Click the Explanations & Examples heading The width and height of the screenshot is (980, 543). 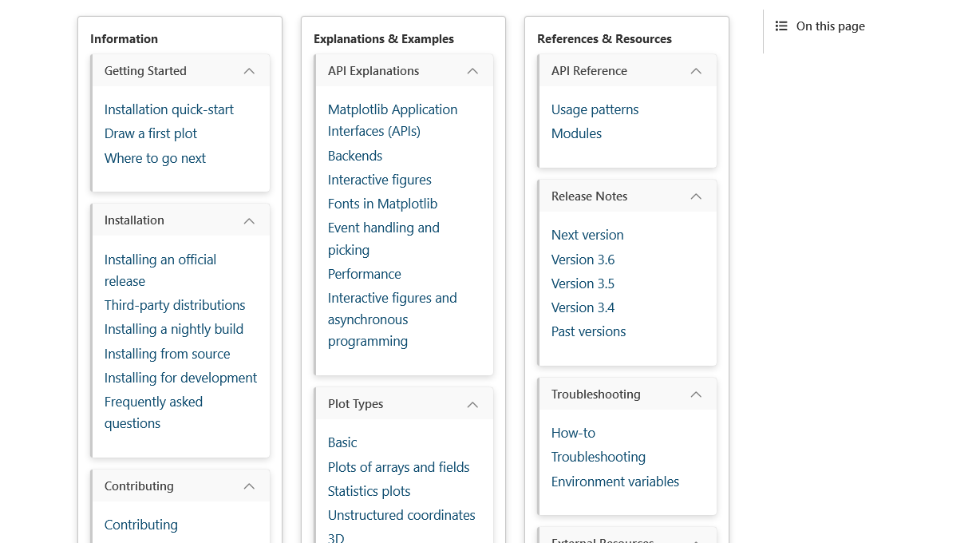(384, 39)
